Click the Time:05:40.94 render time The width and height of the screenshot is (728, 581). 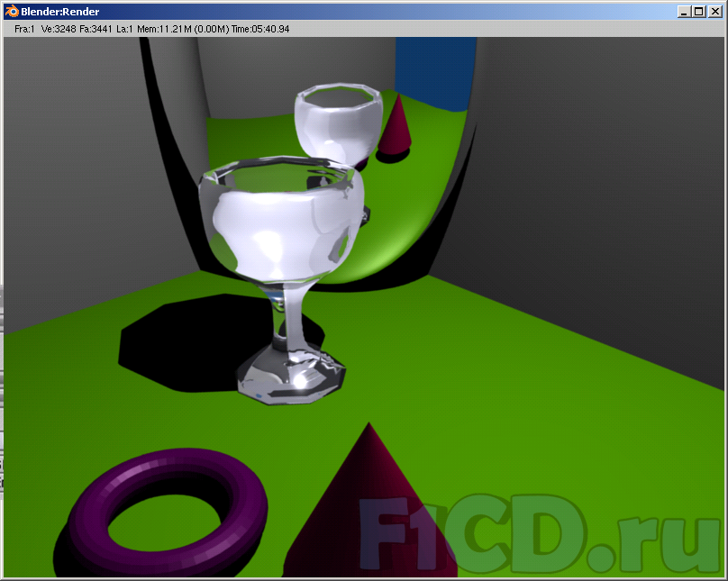coord(260,29)
